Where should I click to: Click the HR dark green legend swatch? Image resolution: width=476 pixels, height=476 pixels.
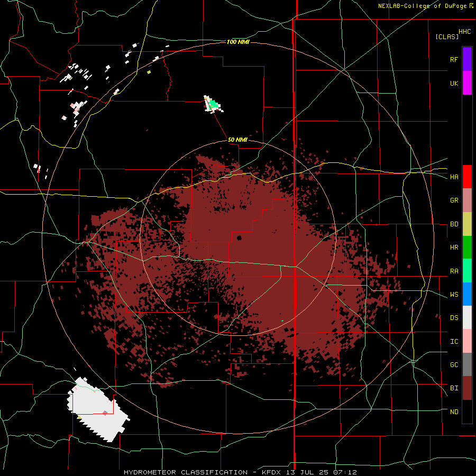467,247
